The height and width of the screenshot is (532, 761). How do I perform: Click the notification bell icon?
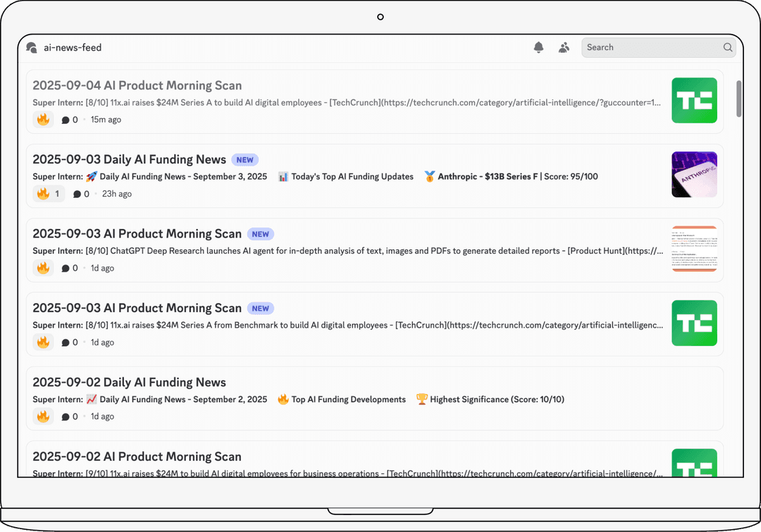(538, 47)
